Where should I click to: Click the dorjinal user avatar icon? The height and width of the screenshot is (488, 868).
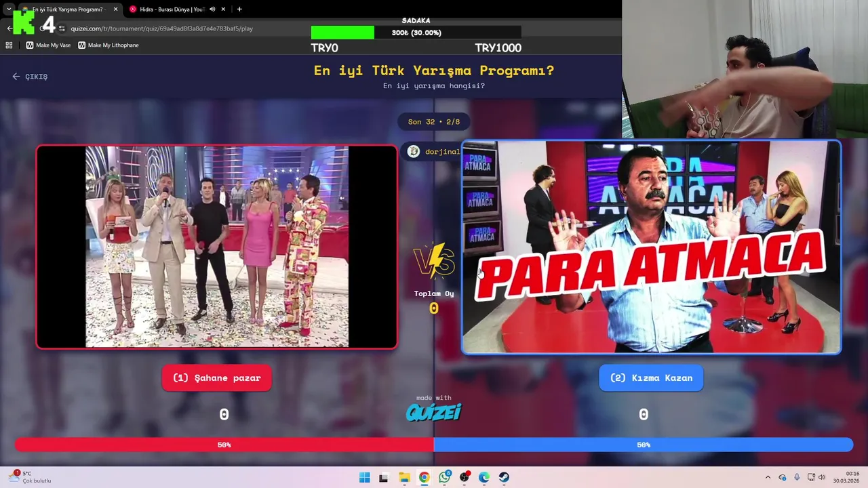[413, 152]
